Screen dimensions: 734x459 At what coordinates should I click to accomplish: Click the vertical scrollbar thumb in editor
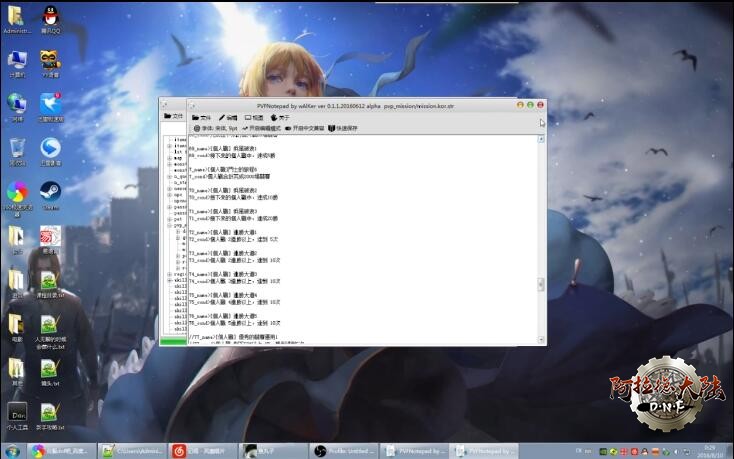click(541, 284)
